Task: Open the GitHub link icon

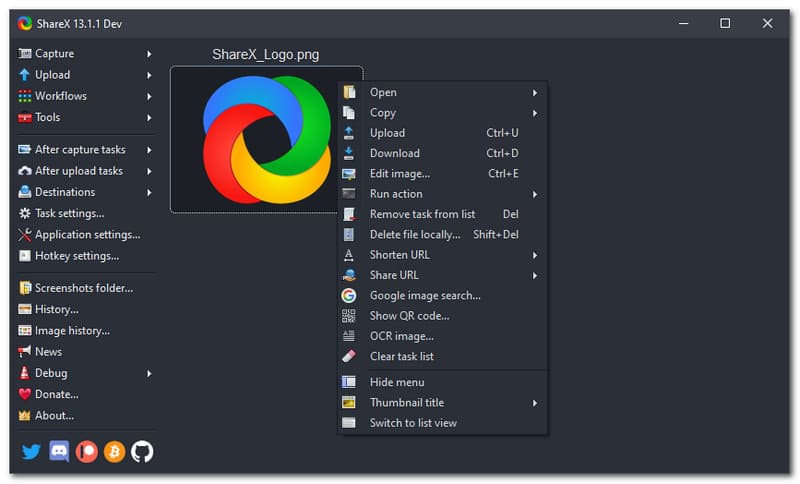Action: (142, 452)
